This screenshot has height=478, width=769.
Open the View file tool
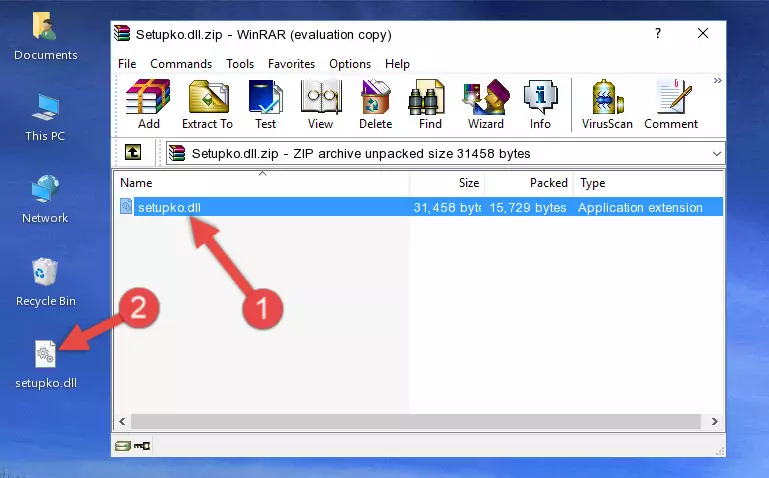click(x=321, y=104)
